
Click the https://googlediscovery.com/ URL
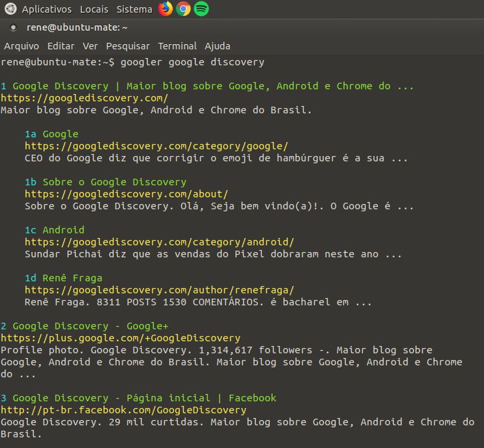[85, 98]
